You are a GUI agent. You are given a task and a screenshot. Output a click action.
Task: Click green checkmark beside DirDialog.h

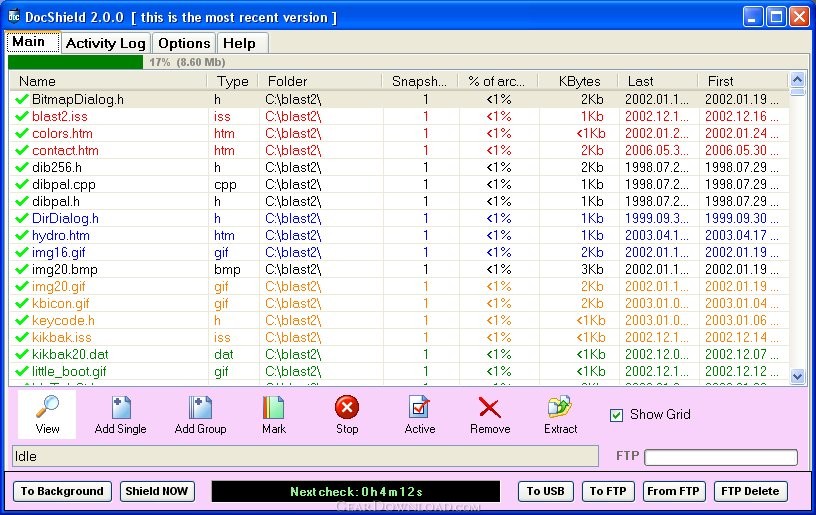coord(22,218)
